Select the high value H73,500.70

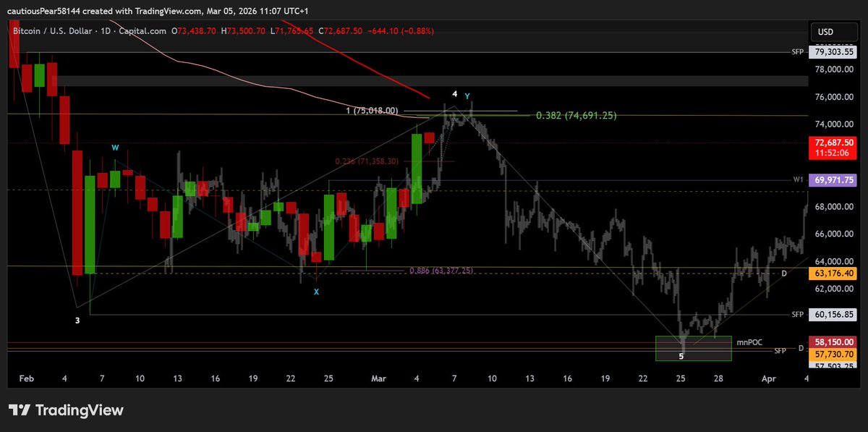coord(243,31)
